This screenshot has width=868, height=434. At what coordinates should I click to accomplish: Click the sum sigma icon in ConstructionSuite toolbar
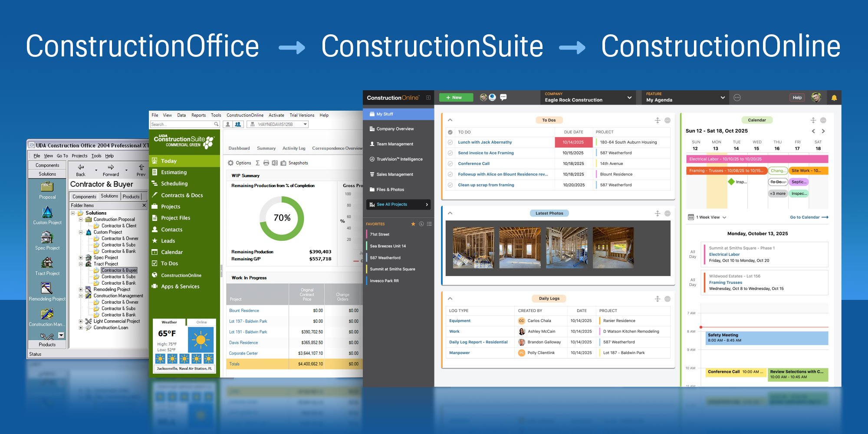tap(257, 163)
